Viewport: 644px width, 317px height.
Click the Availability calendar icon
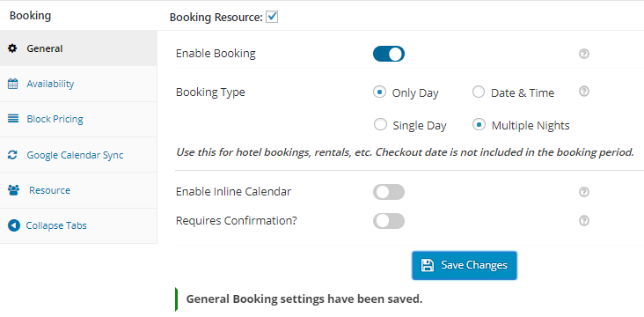[12, 84]
